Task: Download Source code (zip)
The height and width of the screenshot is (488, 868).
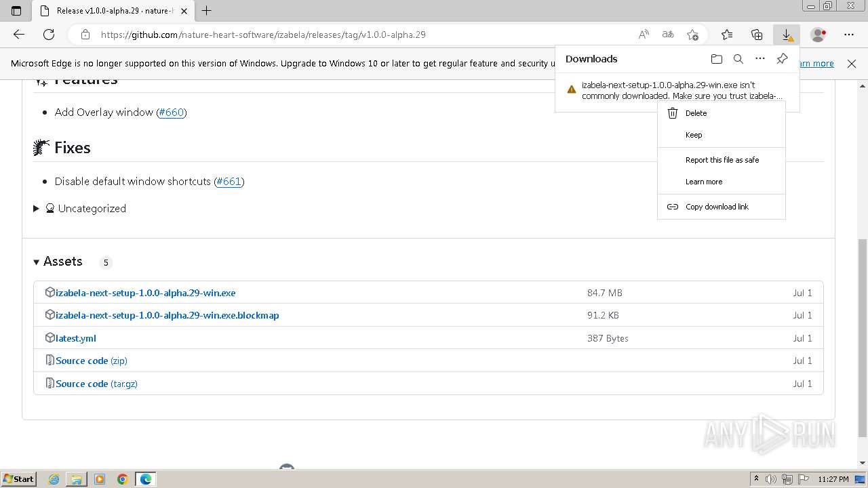Action: tap(92, 361)
